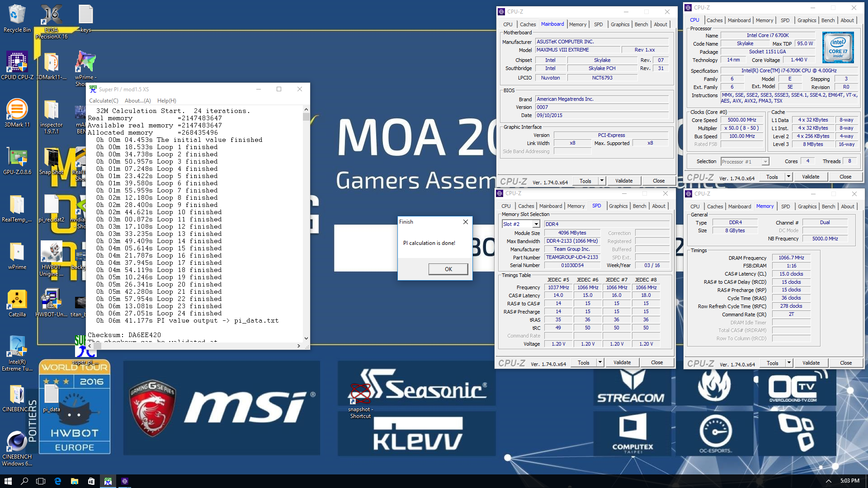Click Super PI horizontal scrollbar right arrow
Screen dimensions: 868x488
pyautogui.click(x=298, y=346)
